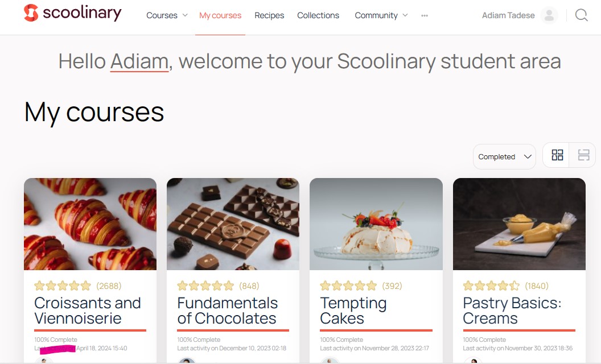This screenshot has width=601, height=364.
Task: Click the star rating of Fundamentals of Chocolates
Action: point(205,286)
